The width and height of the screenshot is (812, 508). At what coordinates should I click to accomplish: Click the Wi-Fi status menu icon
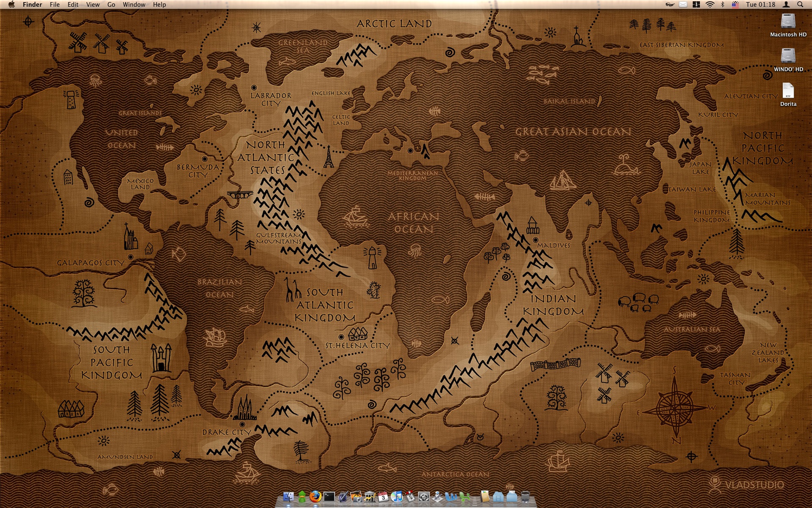click(710, 5)
